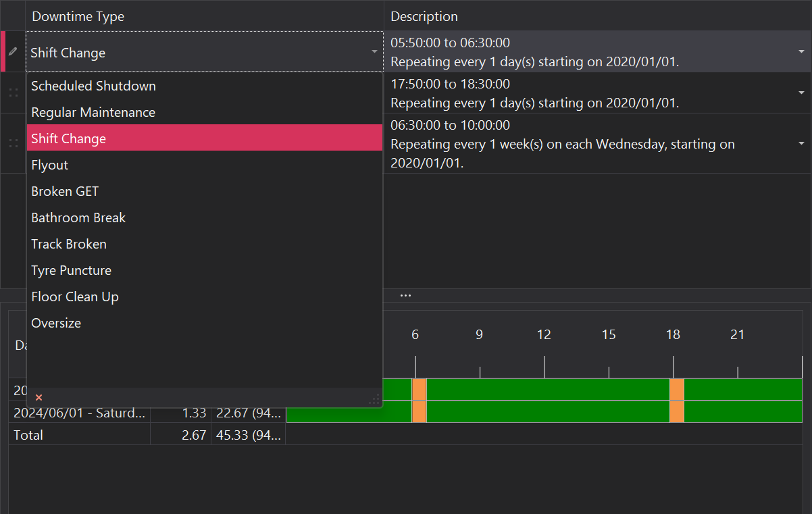Viewport: 812px width, 514px height.
Task: Click the Downtime Type column header
Action: (78, 16)
